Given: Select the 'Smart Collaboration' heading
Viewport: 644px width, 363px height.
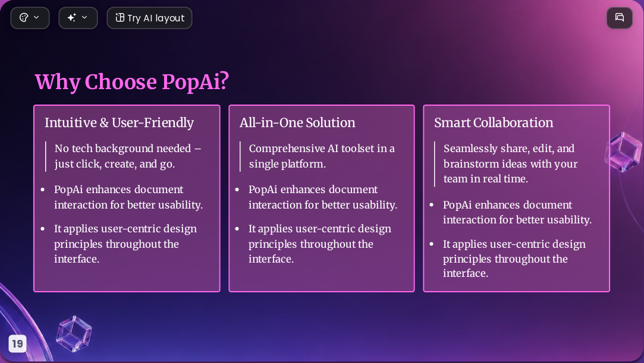Looking at the screenshot, I should (494, 122).
